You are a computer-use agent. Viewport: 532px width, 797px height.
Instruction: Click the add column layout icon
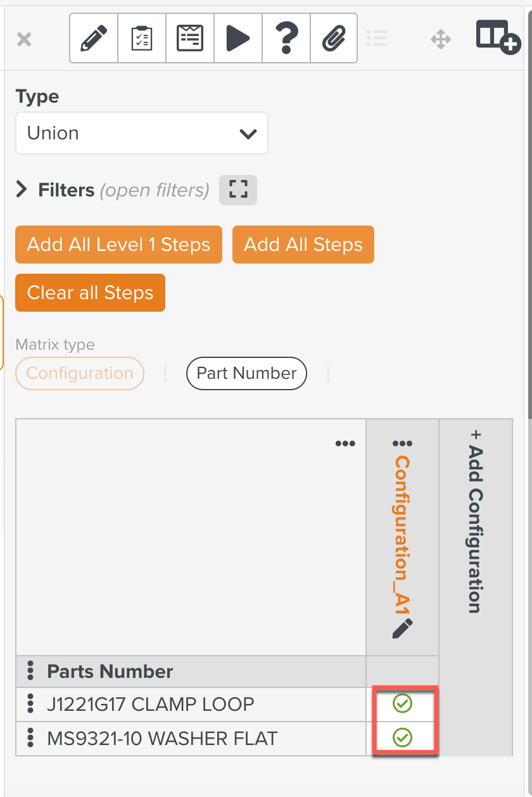pos(498,37)
